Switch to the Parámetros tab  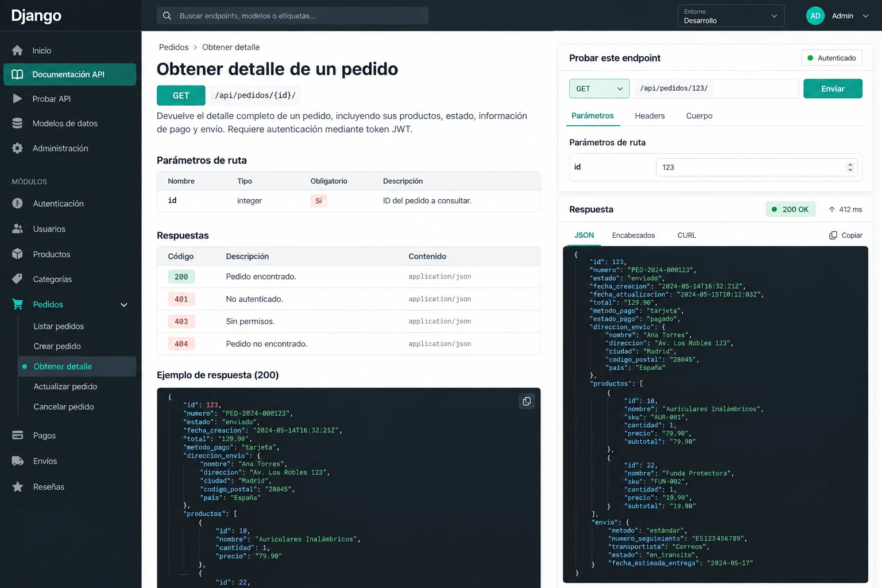click(593, 116)
